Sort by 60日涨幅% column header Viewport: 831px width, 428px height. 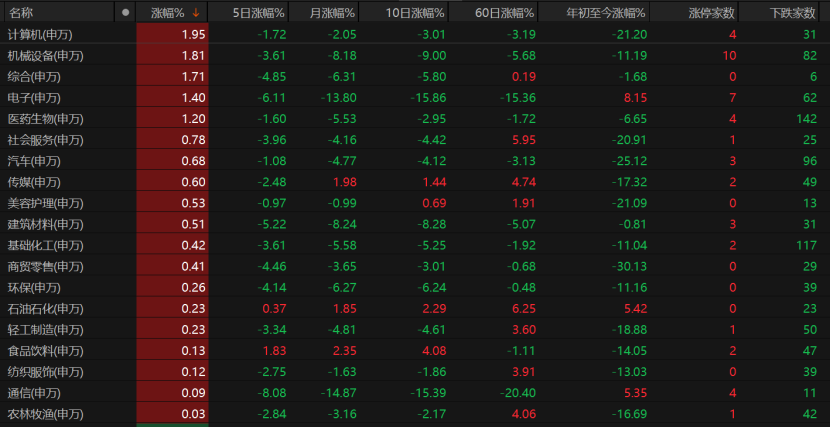click(x=506, y=13)
